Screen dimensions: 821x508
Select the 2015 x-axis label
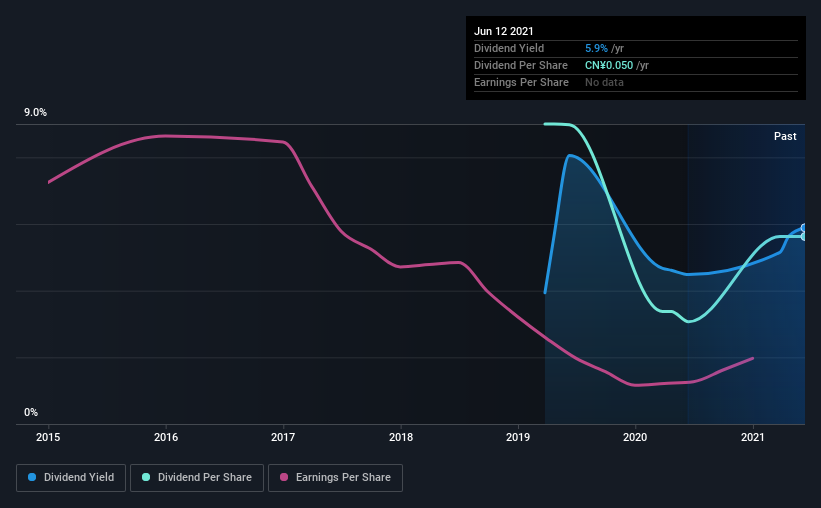pos(48,437)
